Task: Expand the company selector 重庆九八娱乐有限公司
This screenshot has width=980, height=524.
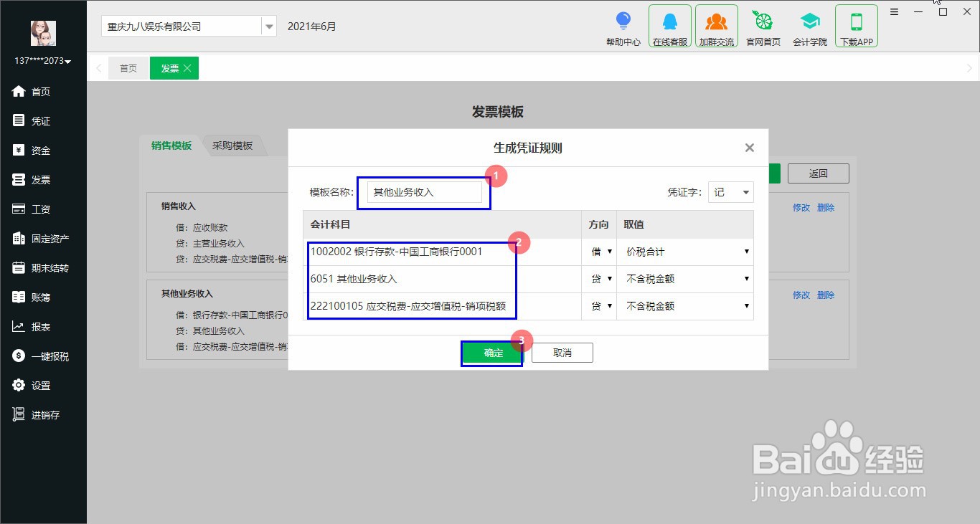Action: click(x=269, y=26)
